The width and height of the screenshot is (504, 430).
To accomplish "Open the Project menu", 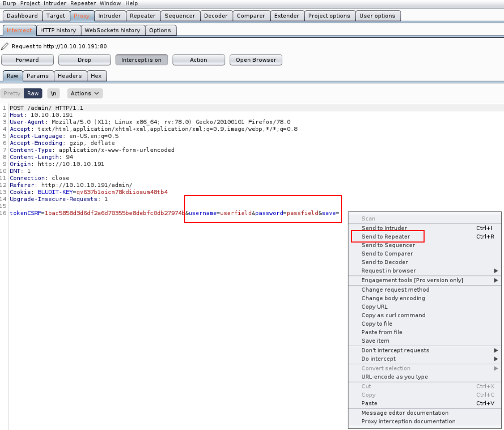I will point(30,3).
